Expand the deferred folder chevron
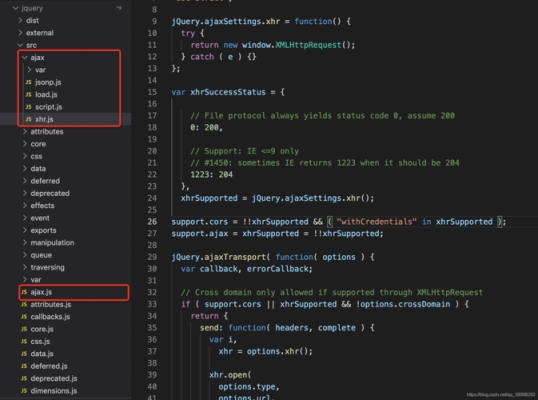This screenshot has height=400, width=538. 25,181
